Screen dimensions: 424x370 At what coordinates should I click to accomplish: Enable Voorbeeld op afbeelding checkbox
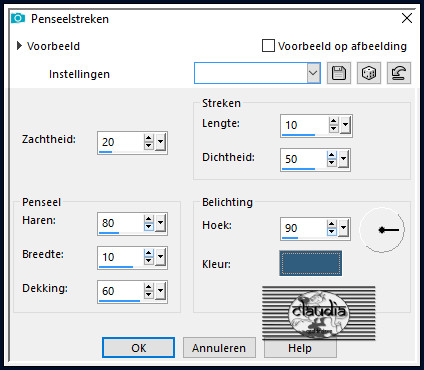(268, 46)
